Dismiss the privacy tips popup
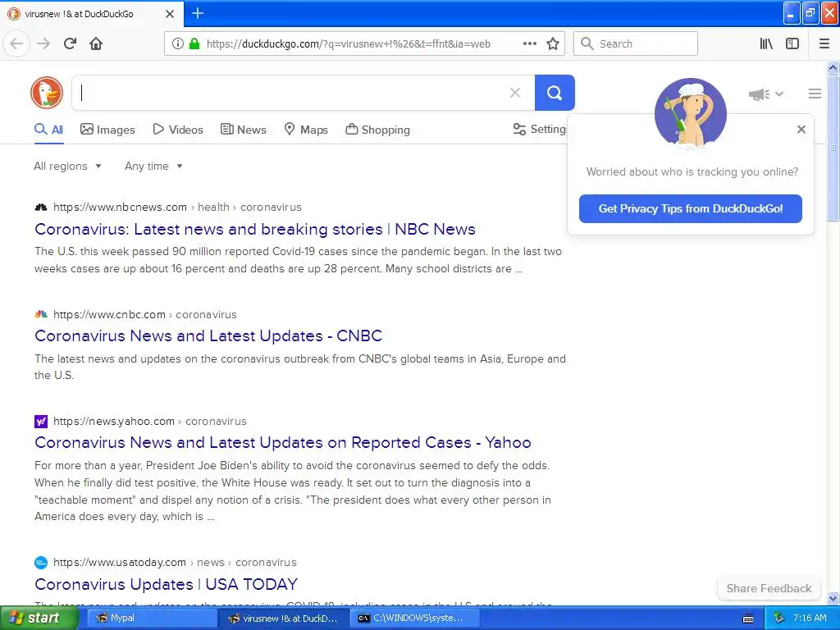 coord(801,129)
